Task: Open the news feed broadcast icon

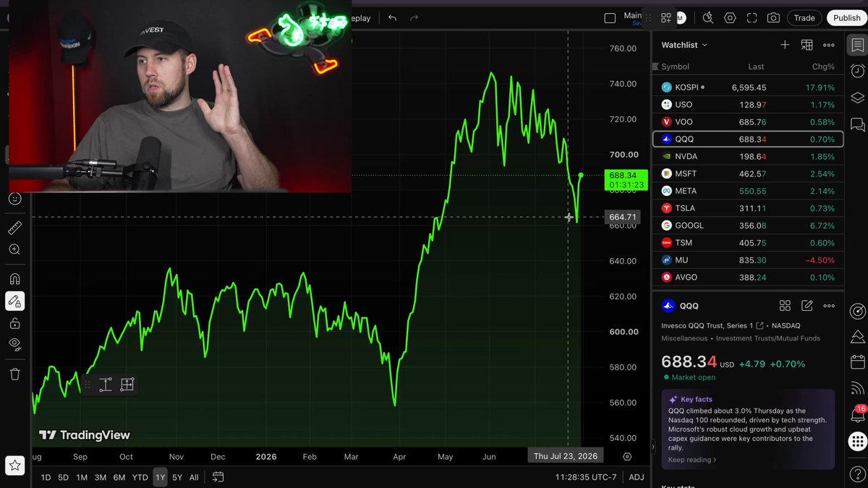Action: pos(857,389)
